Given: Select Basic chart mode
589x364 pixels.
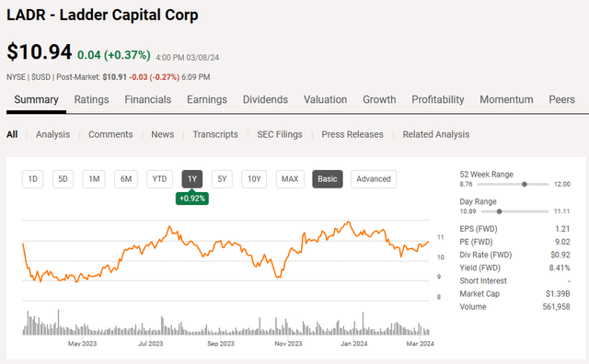Looking at the screenshot, I should pyautogui.click(x=328, y=179).
